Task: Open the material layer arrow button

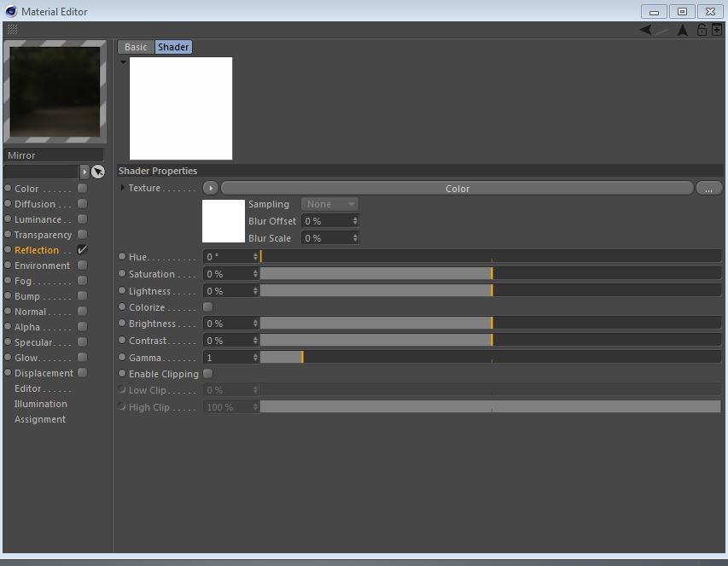Action: (x=84, y=172)
